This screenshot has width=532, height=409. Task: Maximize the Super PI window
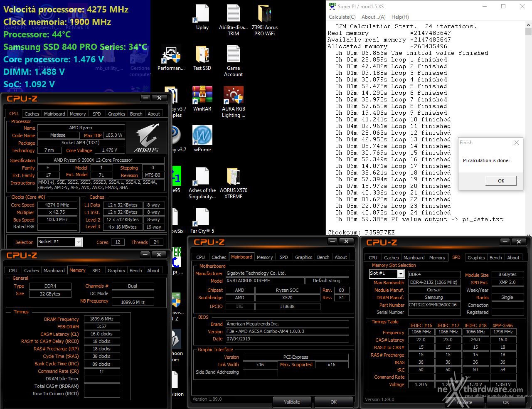coord(503,6)
